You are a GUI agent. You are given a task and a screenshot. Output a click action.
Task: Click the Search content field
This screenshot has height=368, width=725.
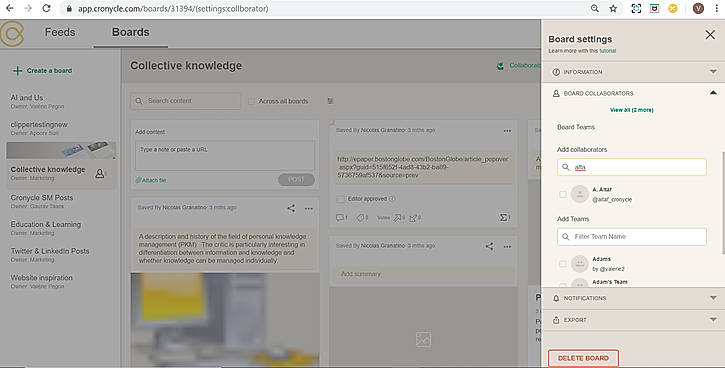pos(185,101)
